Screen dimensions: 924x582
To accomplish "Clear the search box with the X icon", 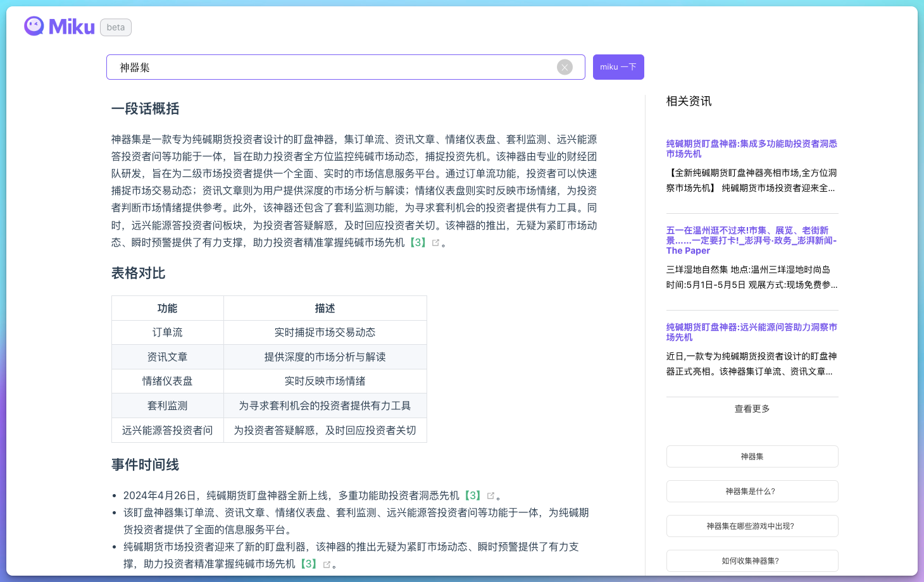I will point(565,67).
